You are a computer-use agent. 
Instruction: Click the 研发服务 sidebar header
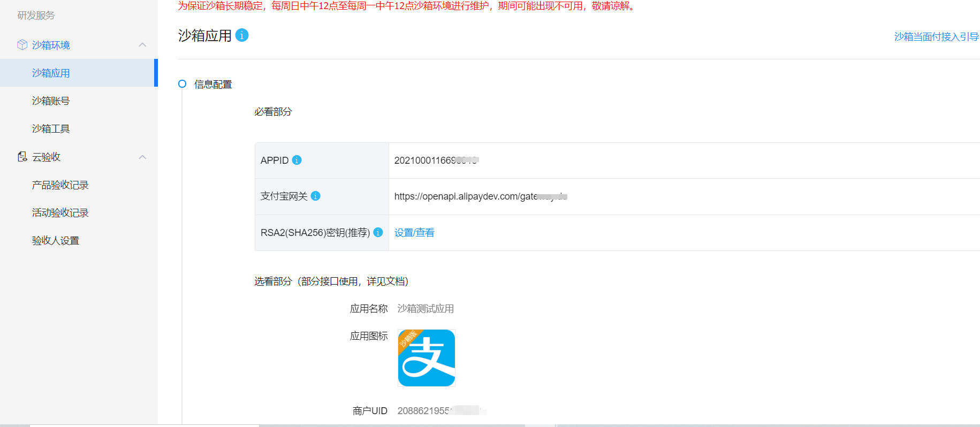pos(36,15)
